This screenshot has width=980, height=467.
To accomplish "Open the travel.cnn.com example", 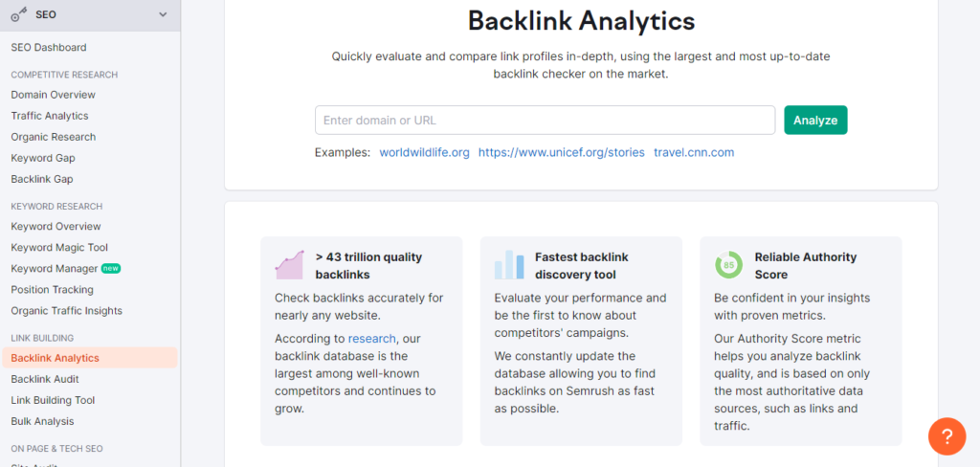I will point(694,152).
